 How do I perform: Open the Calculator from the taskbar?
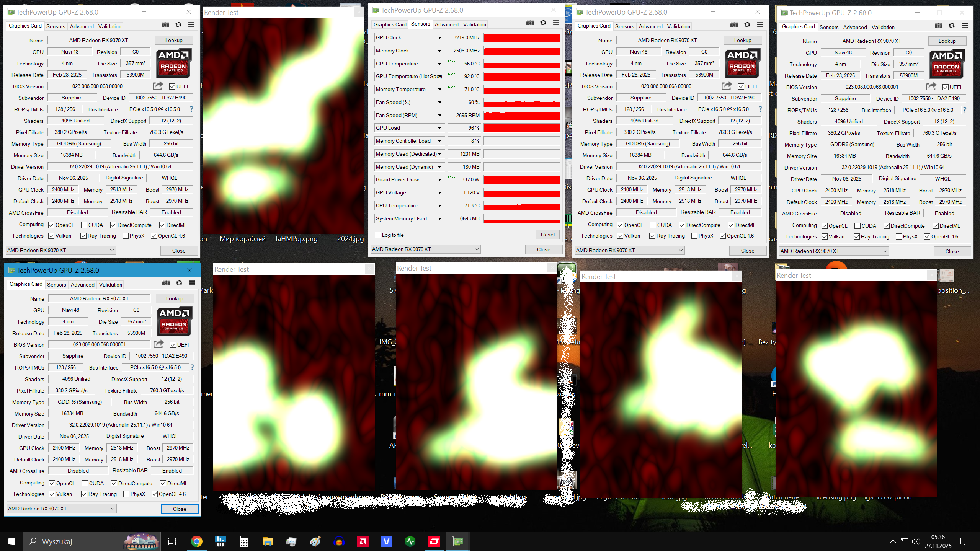click(244, 541)
